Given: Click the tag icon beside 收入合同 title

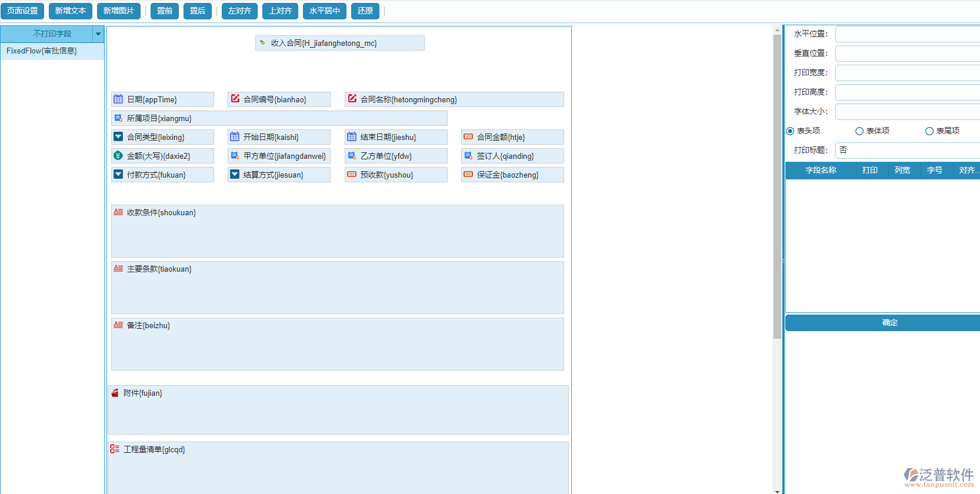Looking at the screenshot, I should click(262, 43).
